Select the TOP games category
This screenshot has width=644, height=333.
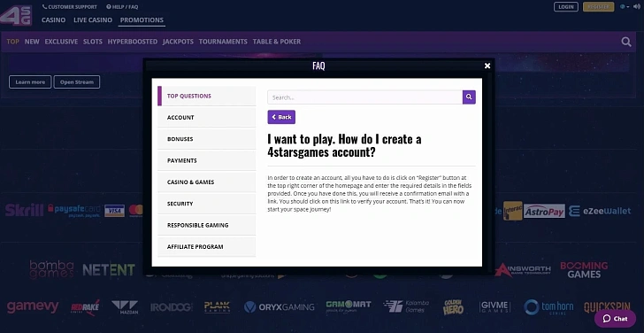pyautogui.click(x=12, y=42)
